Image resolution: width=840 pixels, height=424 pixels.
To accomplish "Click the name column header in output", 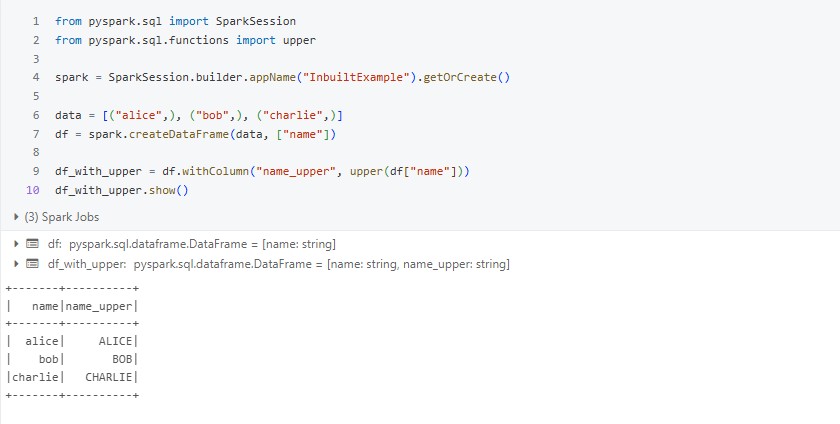I will (45, 307).
